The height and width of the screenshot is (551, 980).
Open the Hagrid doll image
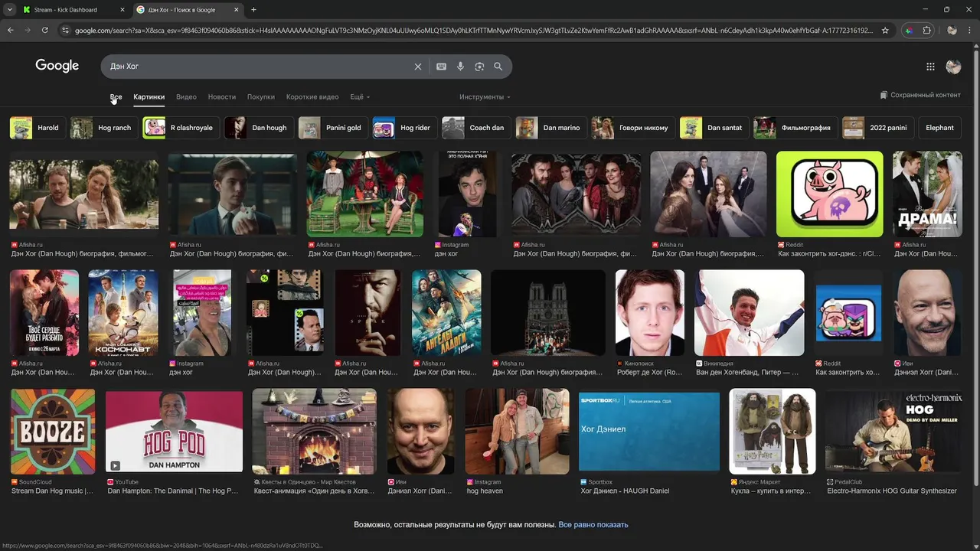coord(773,431)
